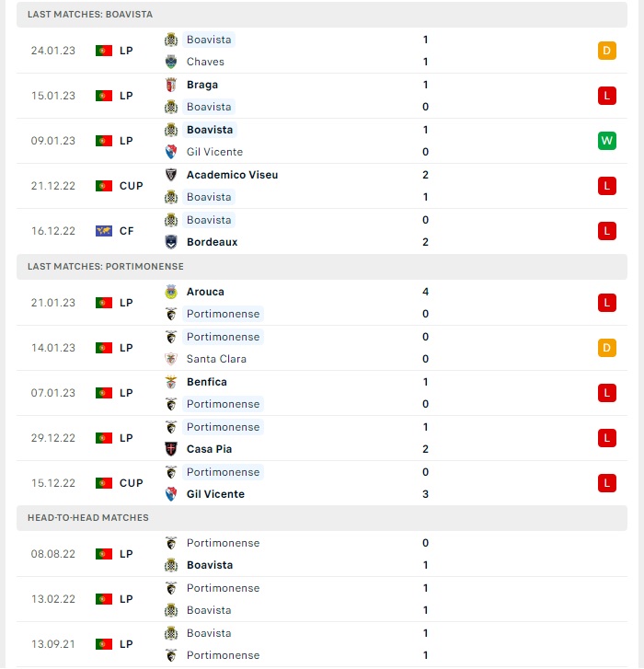Click the Academico Viseu crest icon
Screen dimensions: 644x669
pyautogui.click(x=171, y=175)
